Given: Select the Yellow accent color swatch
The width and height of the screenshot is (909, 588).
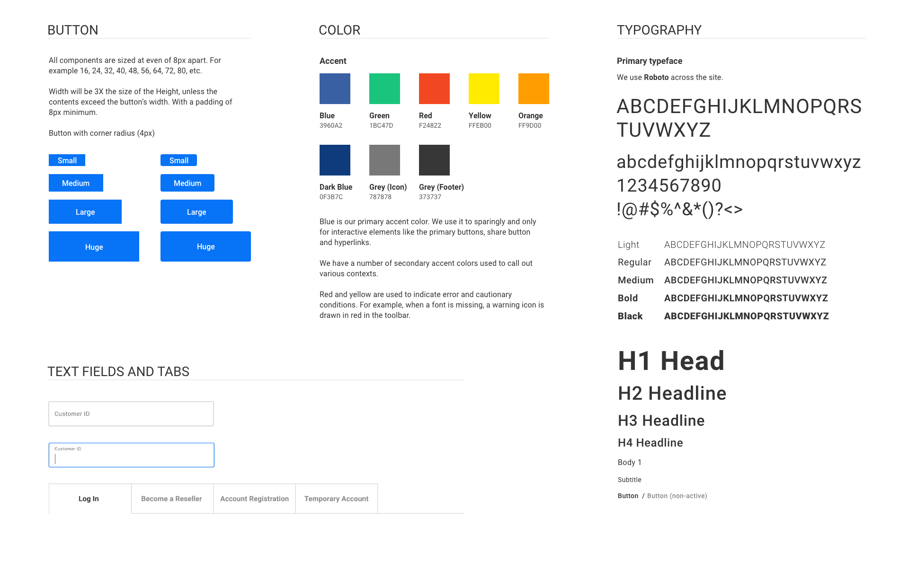Looking at the screenshot, I should pos(484,89).
